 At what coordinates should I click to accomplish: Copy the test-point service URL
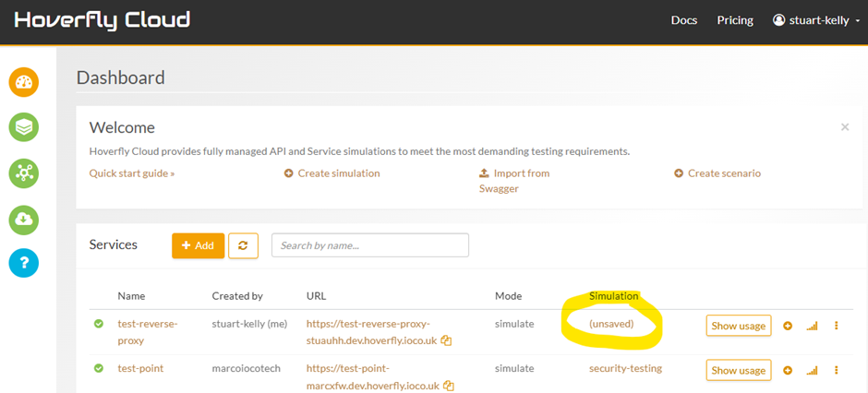[449, 386]
